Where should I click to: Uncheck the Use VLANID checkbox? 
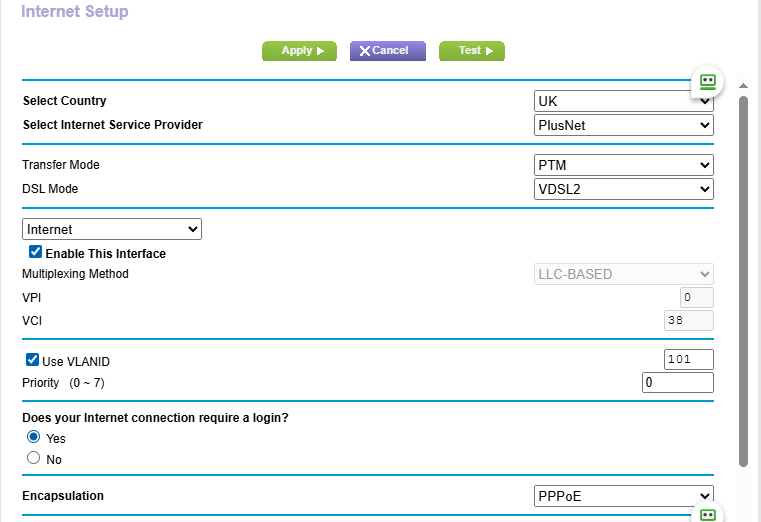click(x=33, y=360)
